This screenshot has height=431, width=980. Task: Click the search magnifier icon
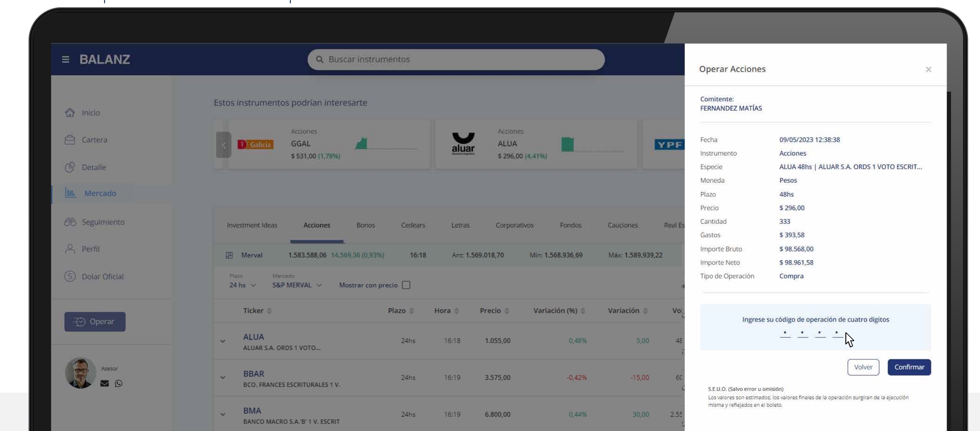click(319, 60)
